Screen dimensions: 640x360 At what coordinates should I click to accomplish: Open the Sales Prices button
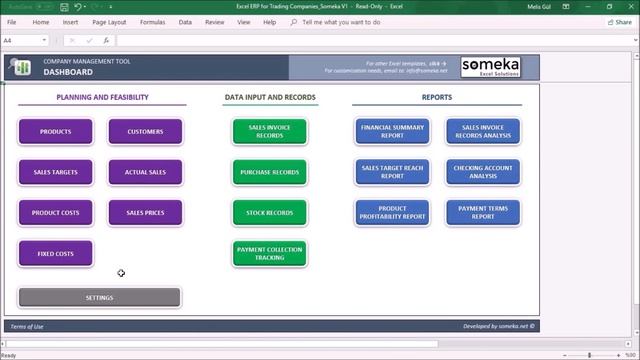click(x=145, y=212)
